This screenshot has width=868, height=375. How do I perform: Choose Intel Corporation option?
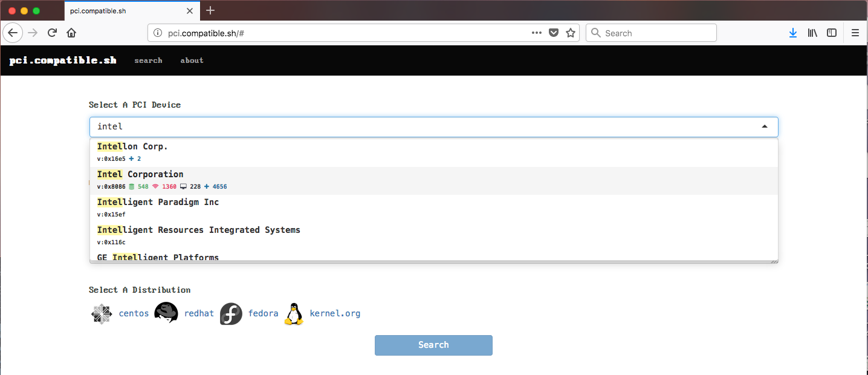coord(433,180)
